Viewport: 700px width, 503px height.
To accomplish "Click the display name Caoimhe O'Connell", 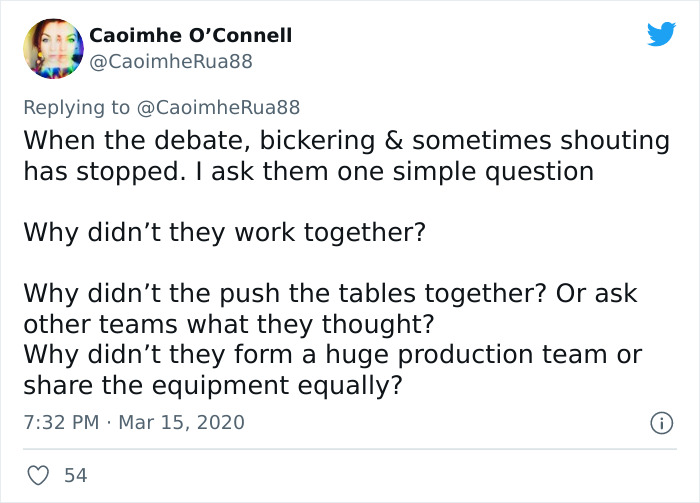I will click(191, 35).
